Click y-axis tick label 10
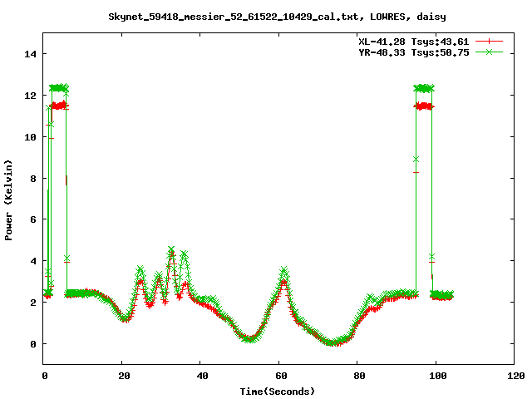Image resolution: width=532 pixels, height=399 pixels. (x=30, y=137)
